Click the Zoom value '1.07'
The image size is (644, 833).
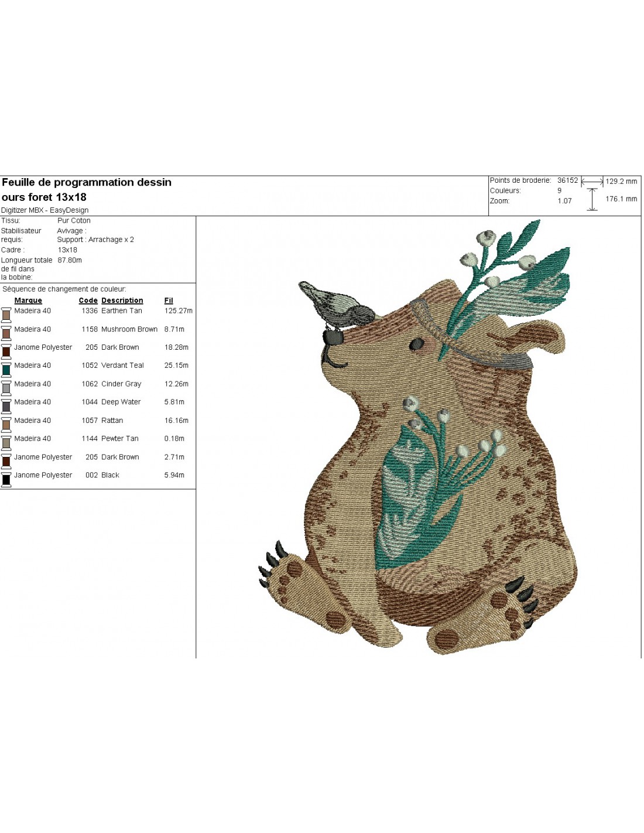[x=564, y=201]
